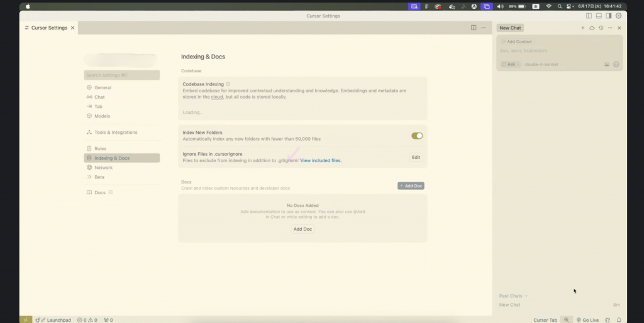Toggle the bottom panel layout icon
Image resolution: width=644 pixels, height=323 pixels.
pos(599,16)
